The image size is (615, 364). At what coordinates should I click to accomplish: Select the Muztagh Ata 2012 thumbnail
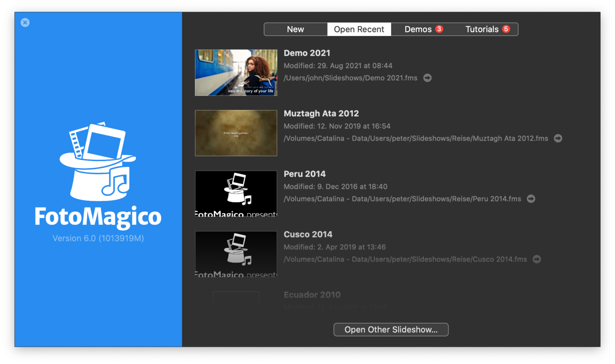coord(236,133)
